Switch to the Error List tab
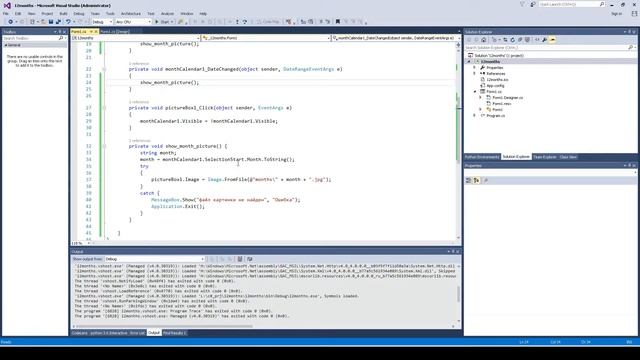Screen dimensions: 640x360 (x=137, y=333)
